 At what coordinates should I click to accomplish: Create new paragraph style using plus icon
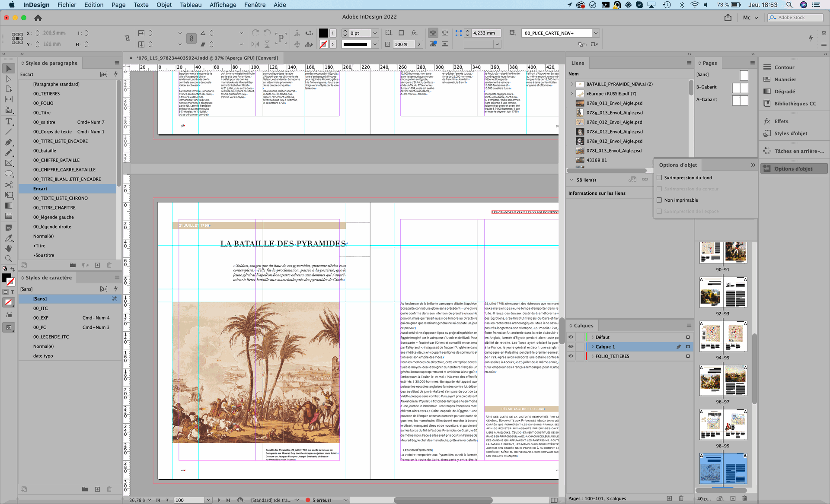(97, 265)
